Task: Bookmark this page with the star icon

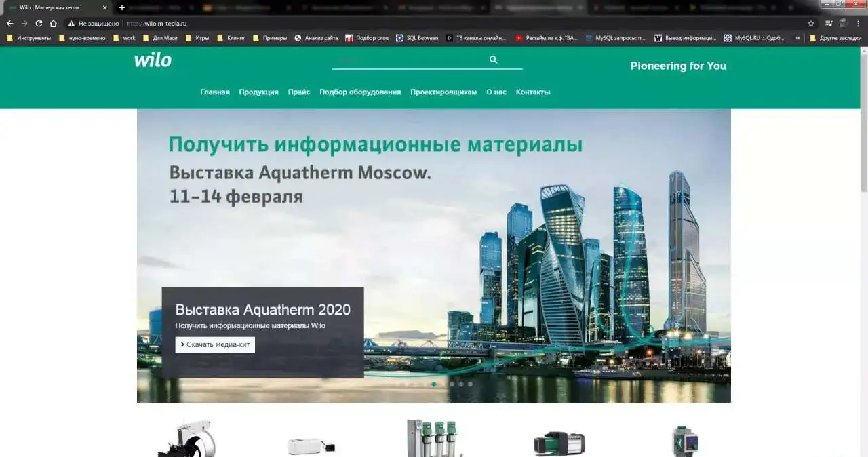Action: click(811, 23)
